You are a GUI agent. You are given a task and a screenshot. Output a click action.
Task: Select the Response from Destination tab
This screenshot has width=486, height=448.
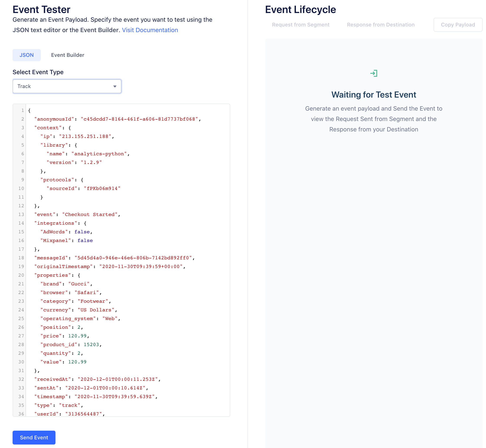click(381, 25)
